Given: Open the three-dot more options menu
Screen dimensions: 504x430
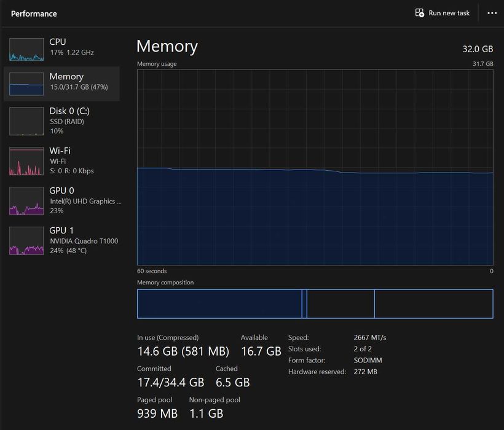Looking at the screenshot, I should click(492, 13).
